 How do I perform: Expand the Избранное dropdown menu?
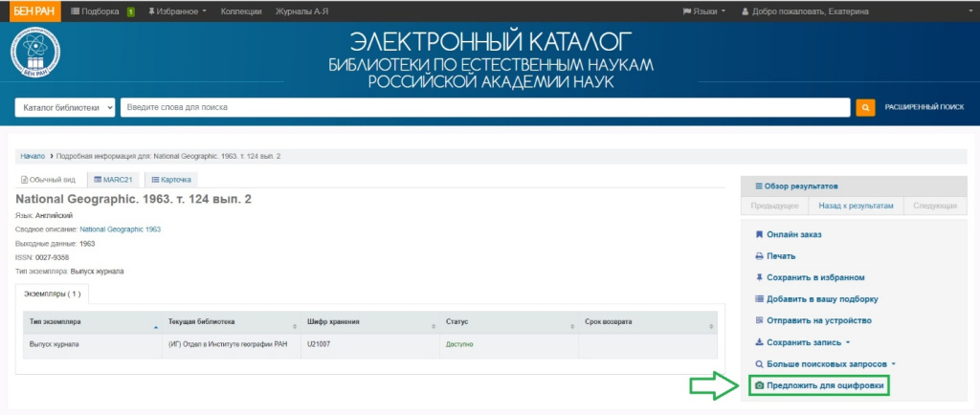pos(177,11)
